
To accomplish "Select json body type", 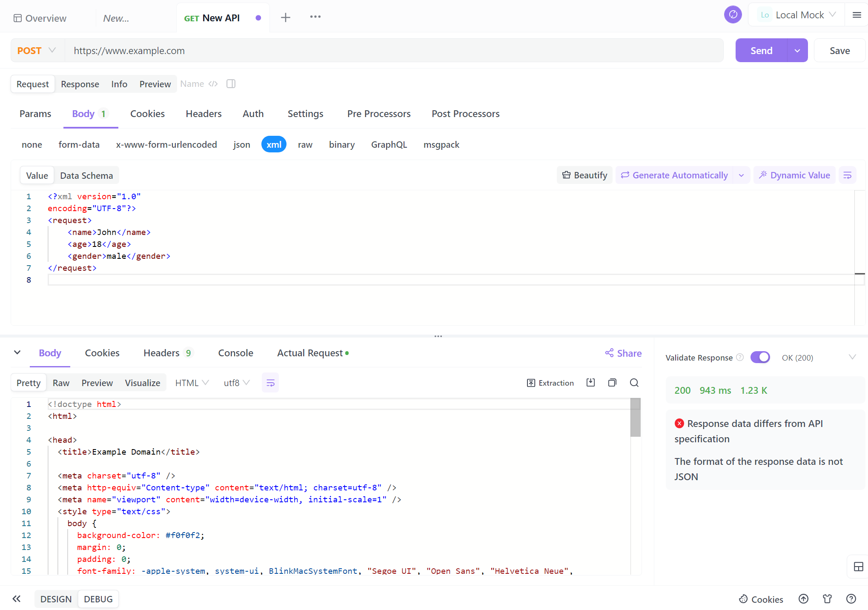I will pyautogui.click(x=241, y=145).
